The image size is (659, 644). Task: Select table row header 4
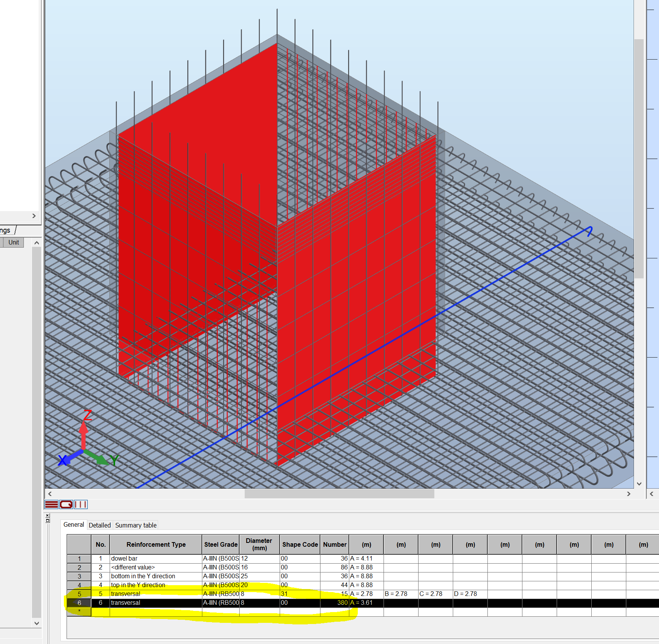coord(79,585)
